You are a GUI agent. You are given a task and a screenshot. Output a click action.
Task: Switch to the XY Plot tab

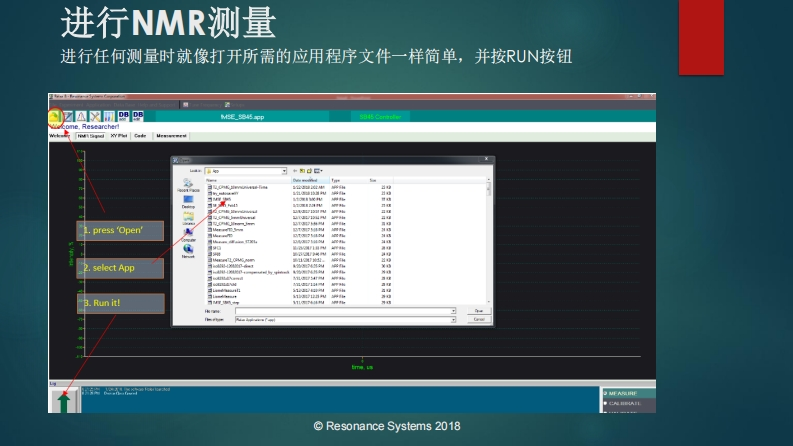[119, 135]
